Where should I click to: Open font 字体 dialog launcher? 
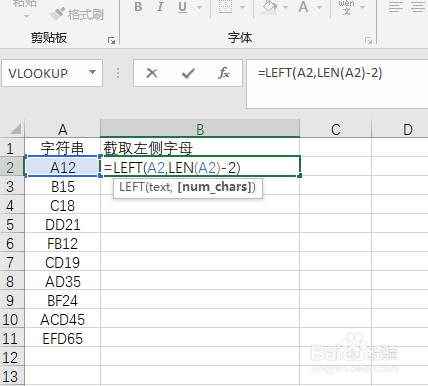coord(368,41)
